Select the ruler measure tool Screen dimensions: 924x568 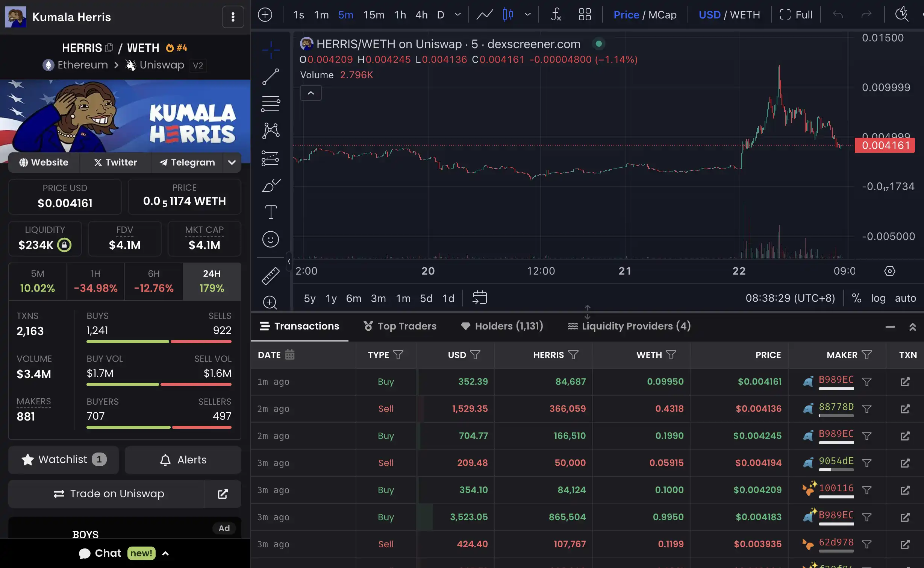(270, 276)
